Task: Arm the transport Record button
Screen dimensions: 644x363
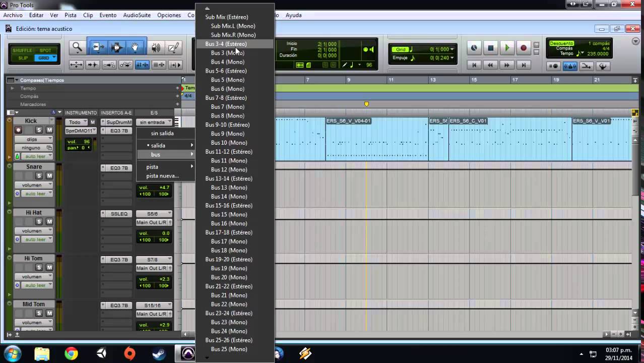Action: click(x=524, y=48)
